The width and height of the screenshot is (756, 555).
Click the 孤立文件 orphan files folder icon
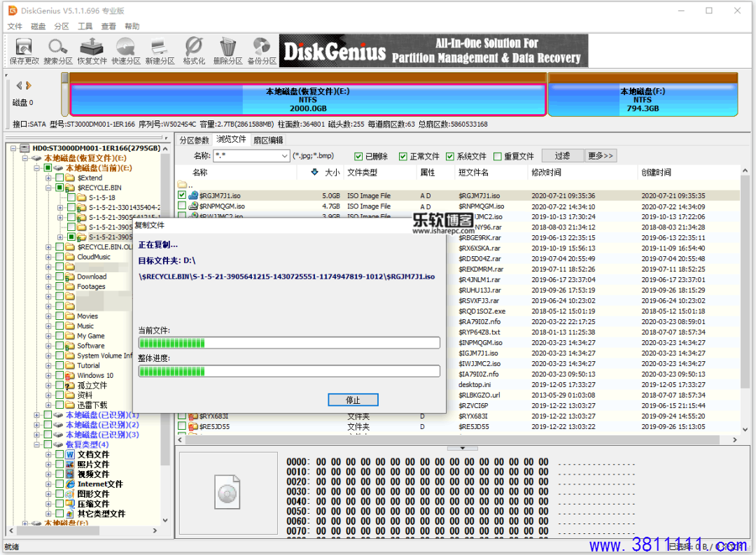click(x=71, y=385)
